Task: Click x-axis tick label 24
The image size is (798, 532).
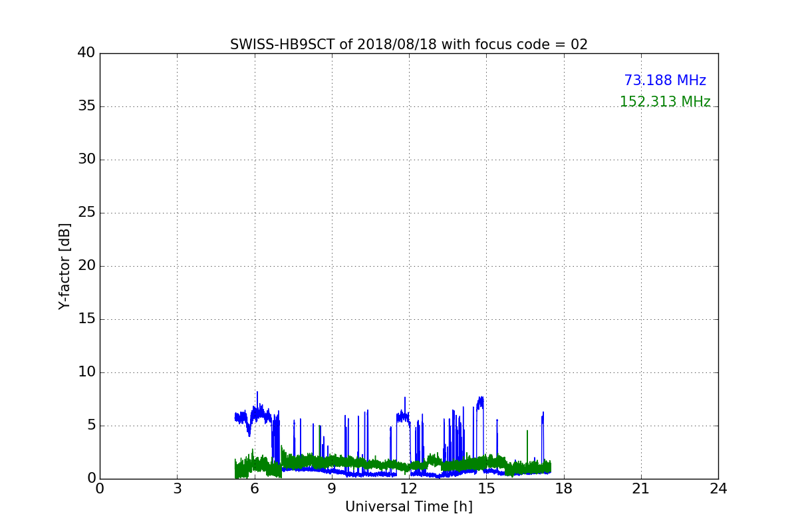Action: [718, 489]
